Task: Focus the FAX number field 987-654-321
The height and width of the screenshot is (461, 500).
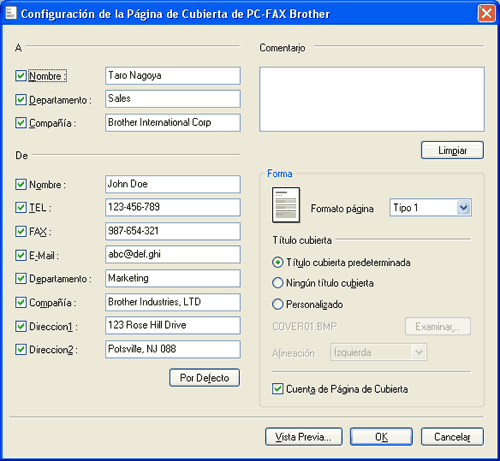Action: pos(173,231)
